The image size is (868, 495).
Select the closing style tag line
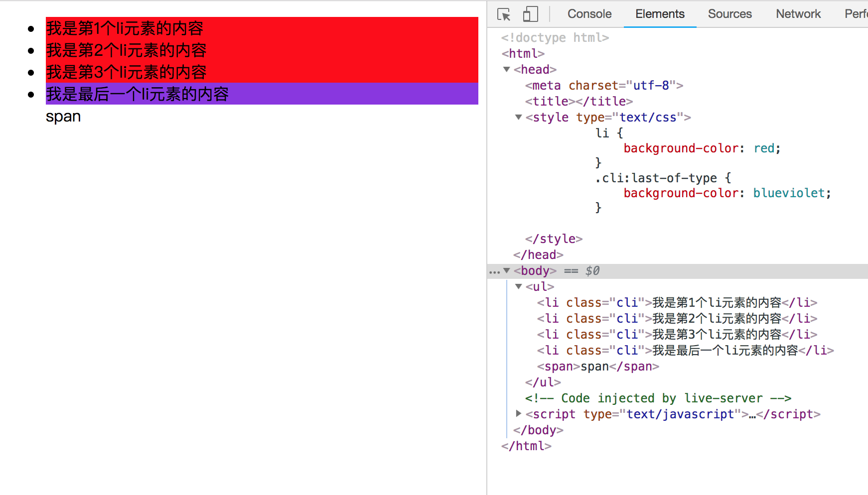point(554,239)
